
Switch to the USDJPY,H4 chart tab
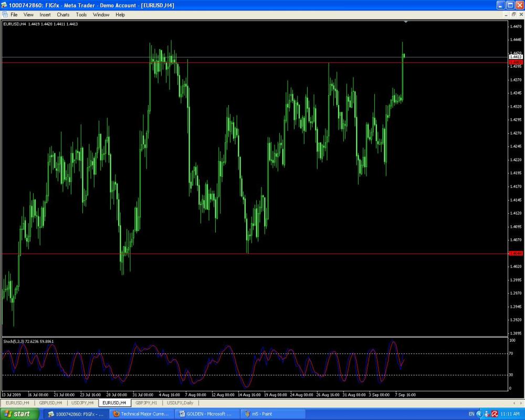tap(82, 403)
